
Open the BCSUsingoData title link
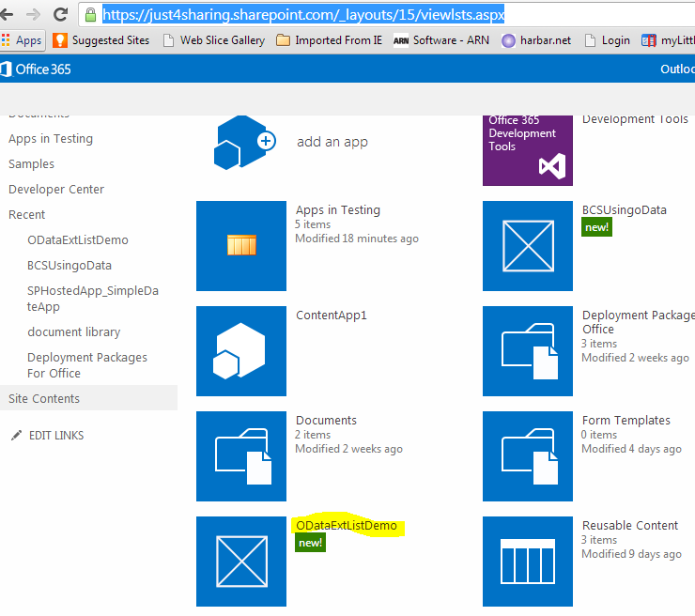624,210
